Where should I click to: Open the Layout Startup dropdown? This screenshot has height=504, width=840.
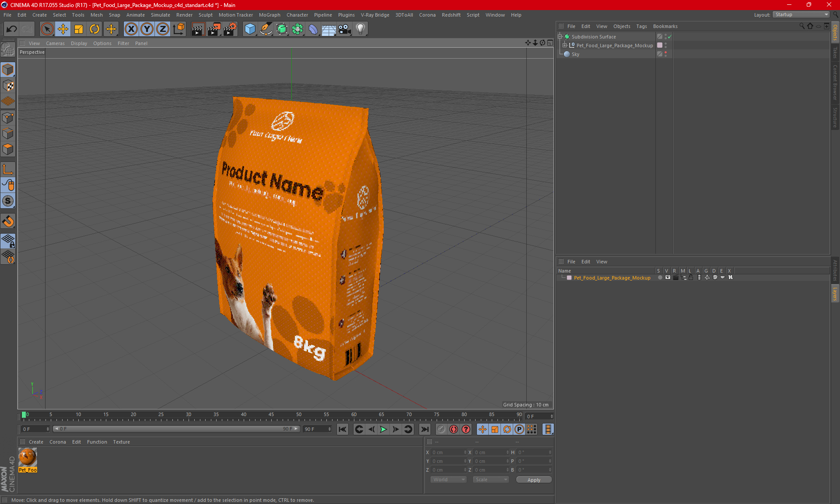801,14
